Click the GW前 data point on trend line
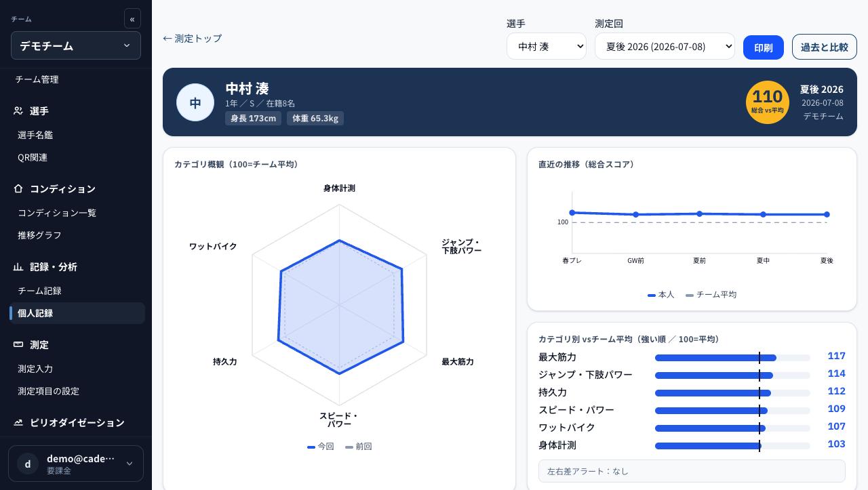The width and height of the screenshot is (868, 490). 636,215
